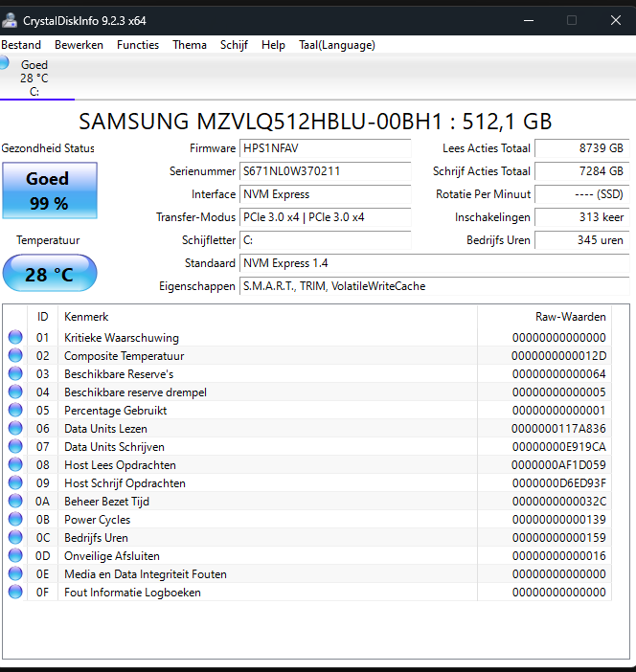Viewport: 636px width, 672px height.
Task: Click the status orb next to Power Cycles
Action: pyautogui.click(x=15, y=519)
